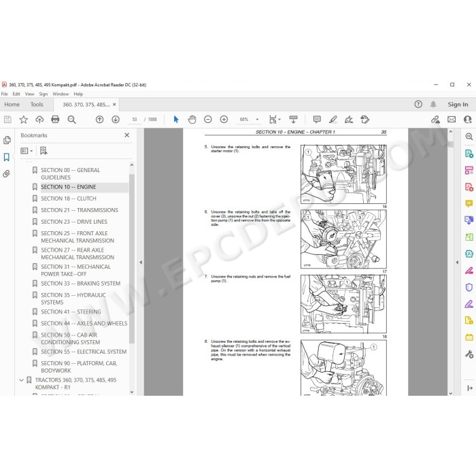Share a link to the file
This screenshot has height=476, width=476.
click(435, 120)
